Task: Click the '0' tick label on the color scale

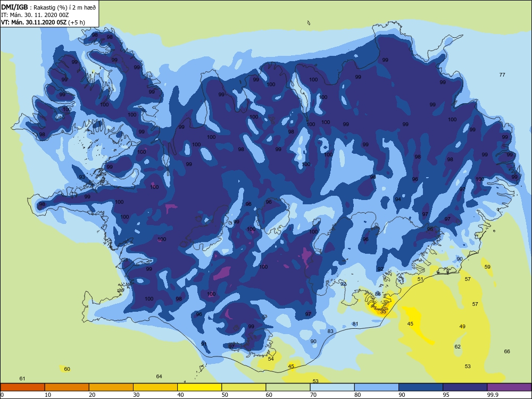Action: point(2,395)
